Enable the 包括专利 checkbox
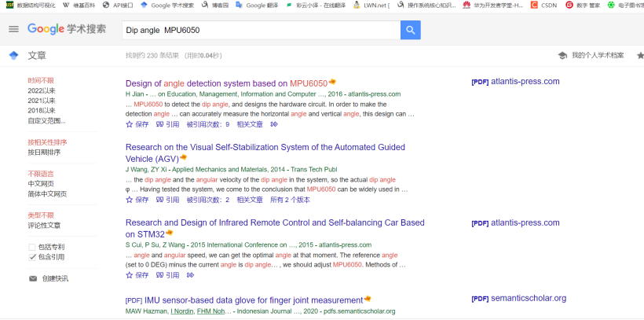The image size is (644, 320). (x=32, y=247)
